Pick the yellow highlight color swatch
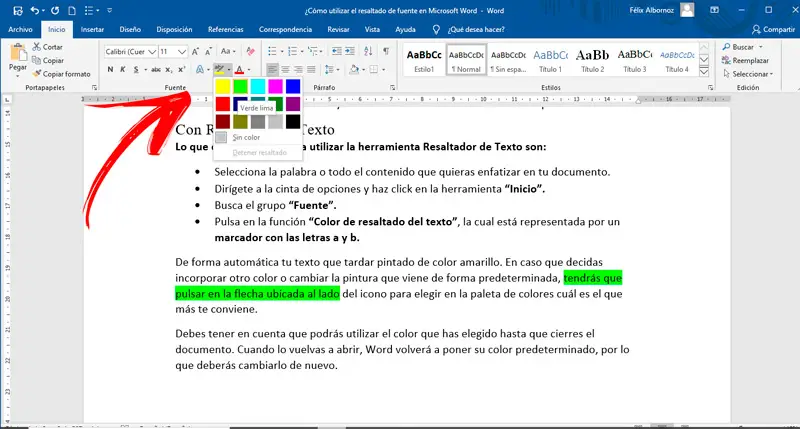This screenshot has height=429, width=800. point(223,86)
